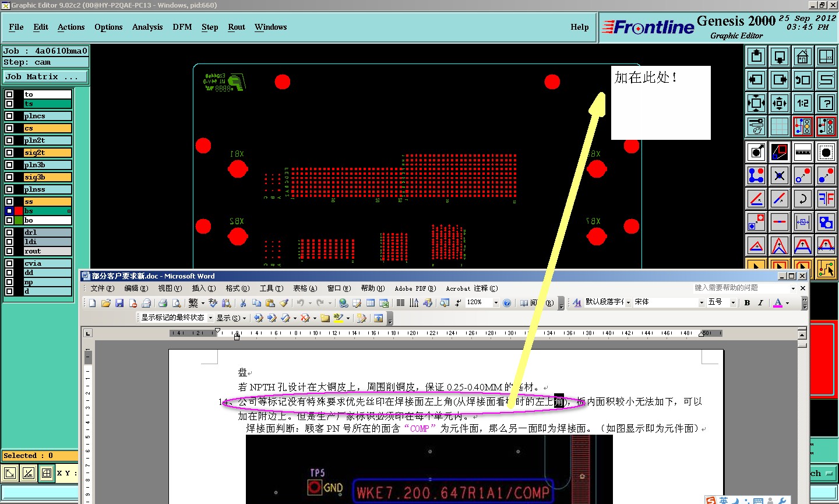Select the mirror F edit icon
Image resolution: width=839 pixels, height=504 pixels.
pos(826,199)
